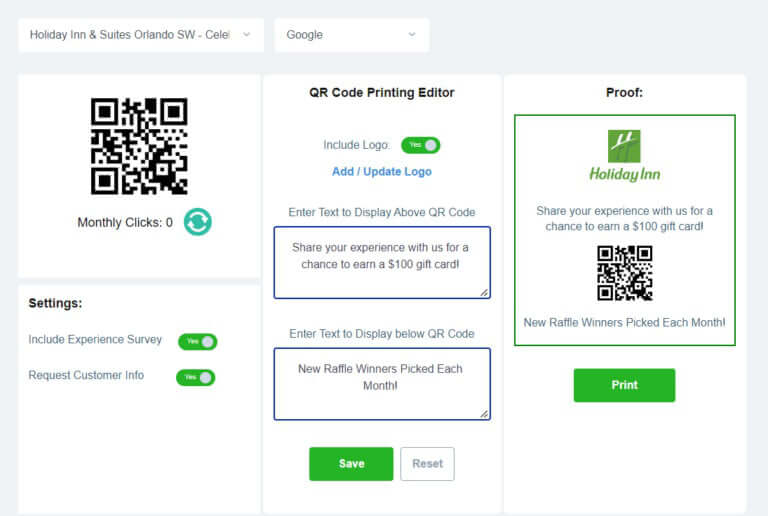Click 'Enter Text to Display below QR Code' label
This screenshot has height=516, width=768.
pos(382,333)
